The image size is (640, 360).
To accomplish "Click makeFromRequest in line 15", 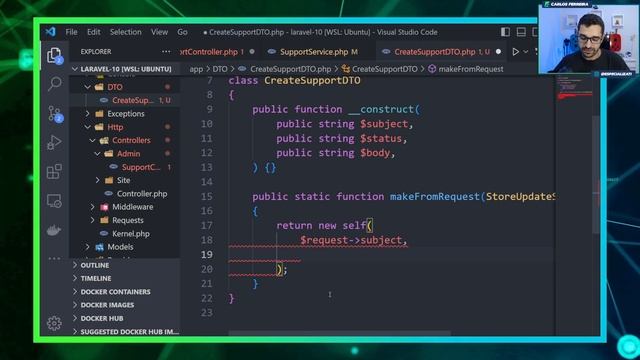I will click(434, 197).
